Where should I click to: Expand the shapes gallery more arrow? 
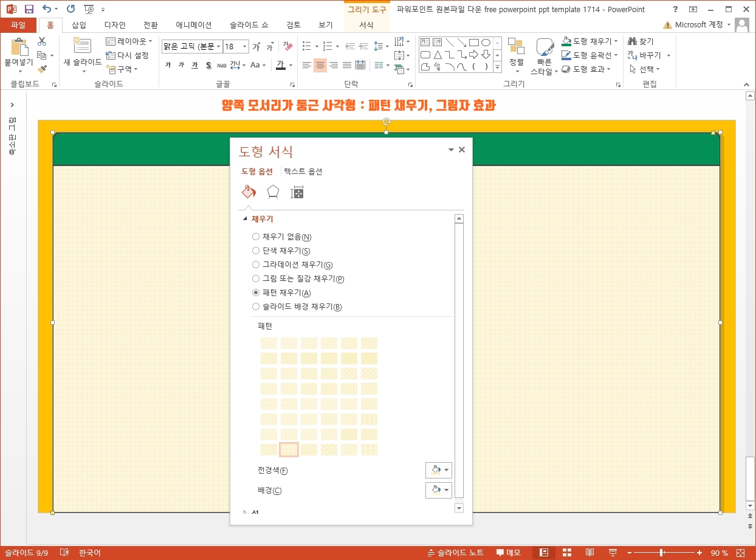pyautogui.click(x=497, y=67)
